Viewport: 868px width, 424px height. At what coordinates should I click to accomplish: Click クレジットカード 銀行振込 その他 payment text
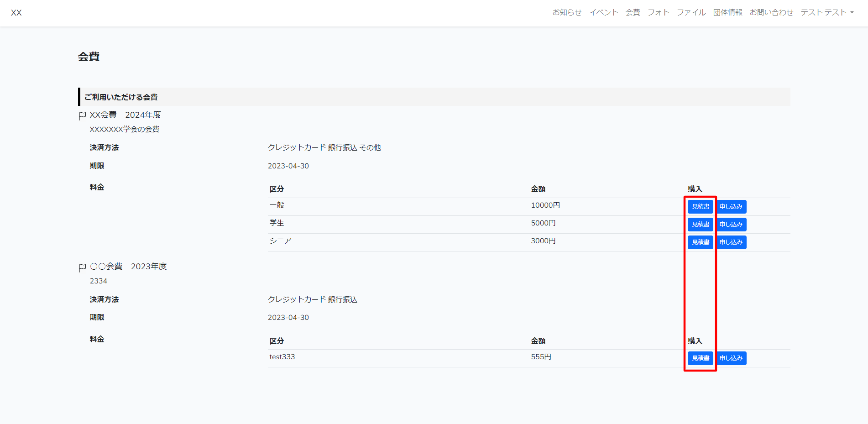point(324,147)
